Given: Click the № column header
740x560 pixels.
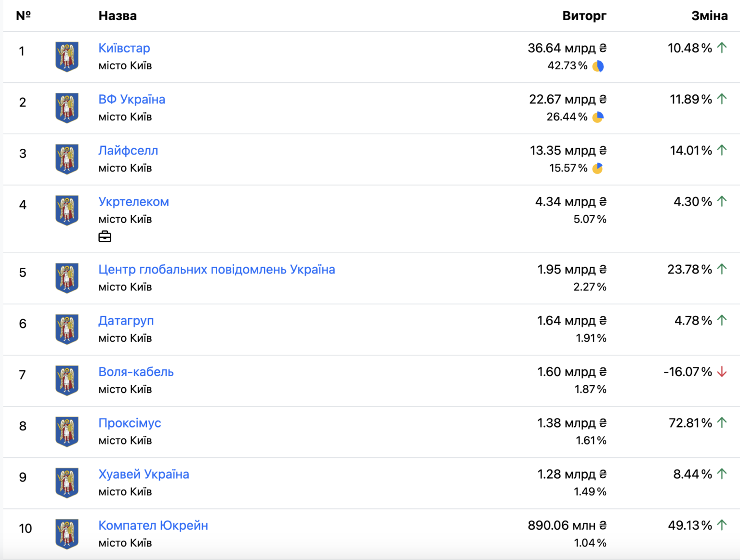Looking at the screenshot, I should (x=23, y=16).
